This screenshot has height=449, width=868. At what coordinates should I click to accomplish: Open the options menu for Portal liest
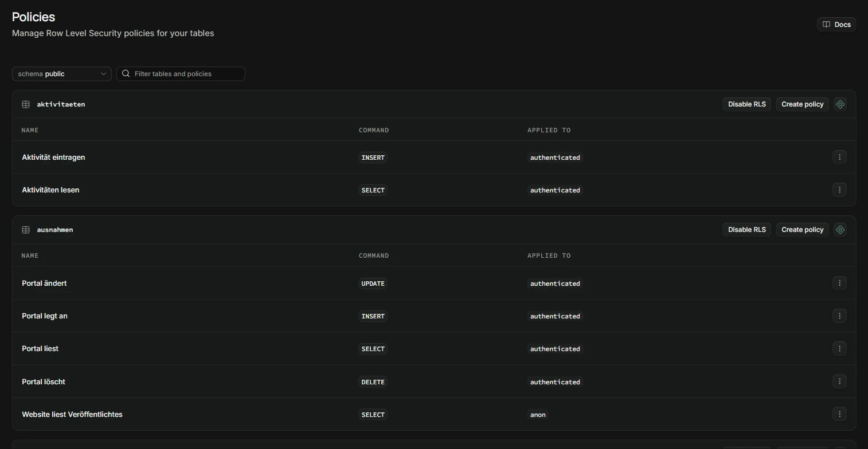point(839,348)
